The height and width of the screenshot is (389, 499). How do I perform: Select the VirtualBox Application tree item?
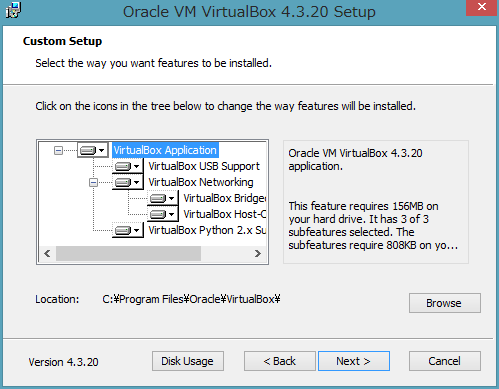pos(165,150)
